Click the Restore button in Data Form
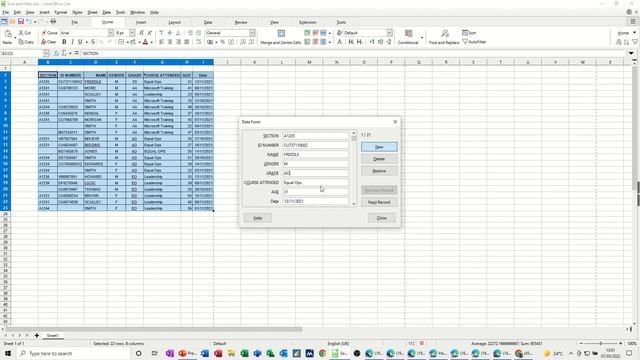Image resolution: width=640 pixels, height=360 pixels. click(379, 171)
